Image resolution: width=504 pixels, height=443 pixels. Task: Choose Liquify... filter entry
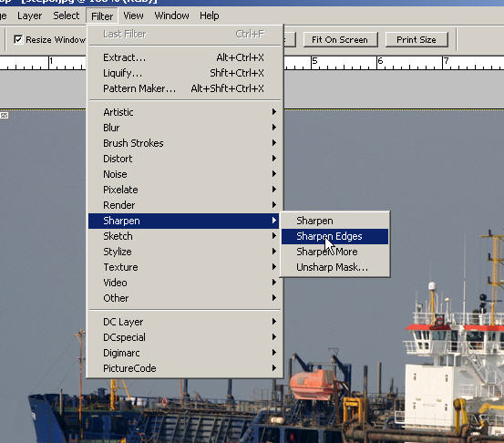[183, 73]
